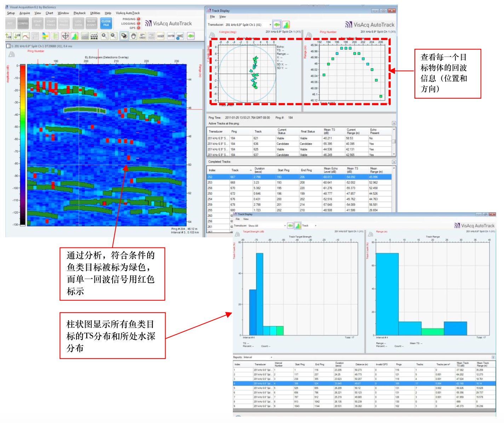Toggle the fish track view in lower Track Display
Viewport: 504px width, 423px height.
[x=290, y=226]
